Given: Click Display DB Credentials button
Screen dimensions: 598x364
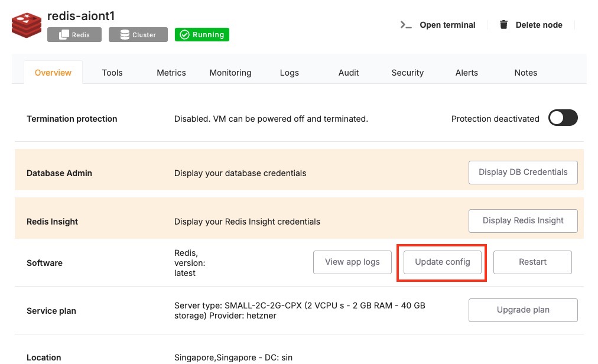Looking at the screenshot, I should 523,173.
